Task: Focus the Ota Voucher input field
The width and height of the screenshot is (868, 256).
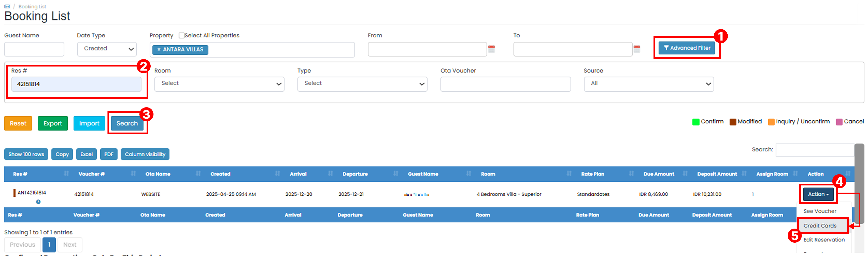Action: click(x=505, y=84)
